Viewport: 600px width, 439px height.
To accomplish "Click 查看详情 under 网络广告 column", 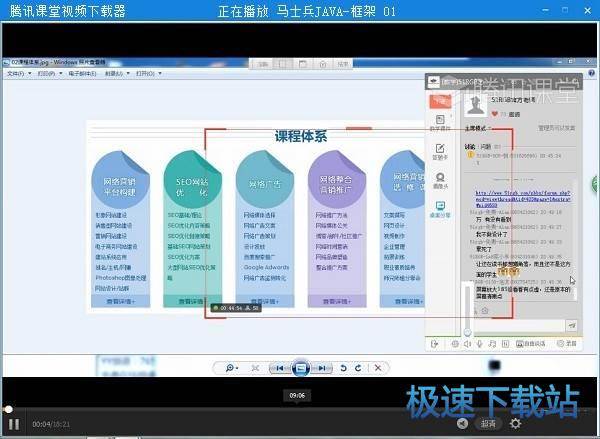I will click(265, 302).
